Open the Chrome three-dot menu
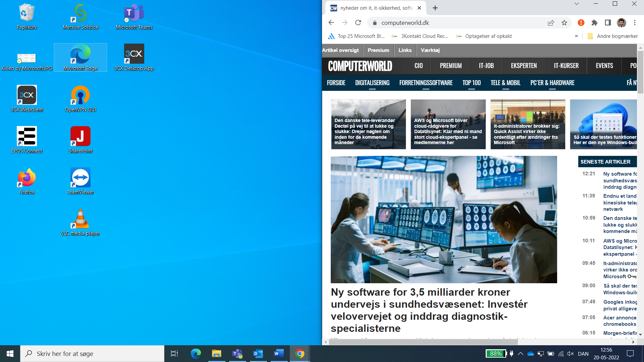Image resolution: width=644 pixels, height=362 pixels. point(635,23)
